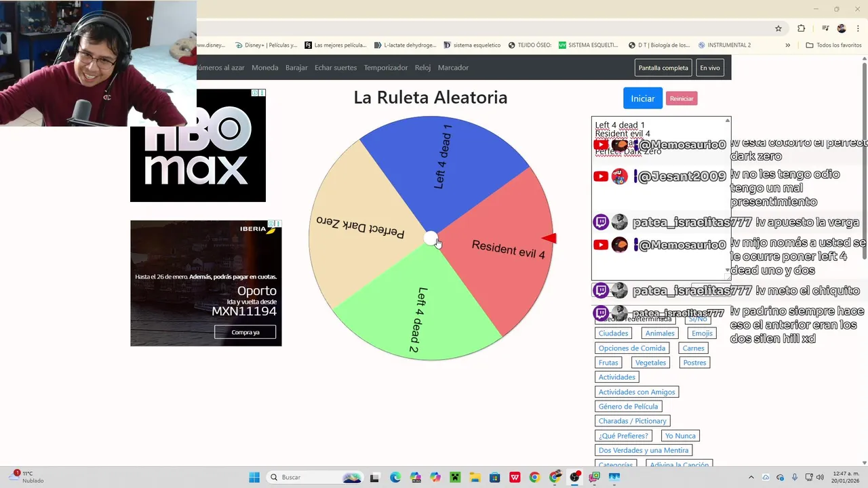Select the Animales preset list
Viewport: 868px width, 488px height.
(x=660, y=333)
